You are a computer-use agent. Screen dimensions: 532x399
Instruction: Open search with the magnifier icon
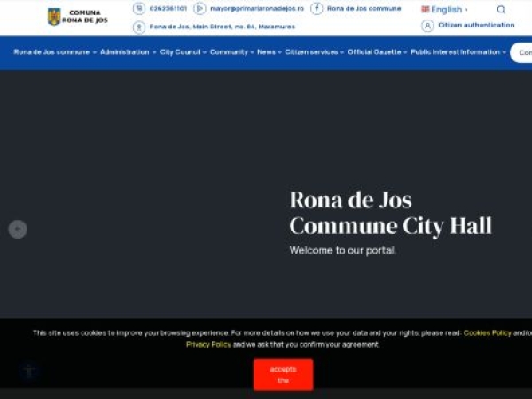click(x=501, y=10)
